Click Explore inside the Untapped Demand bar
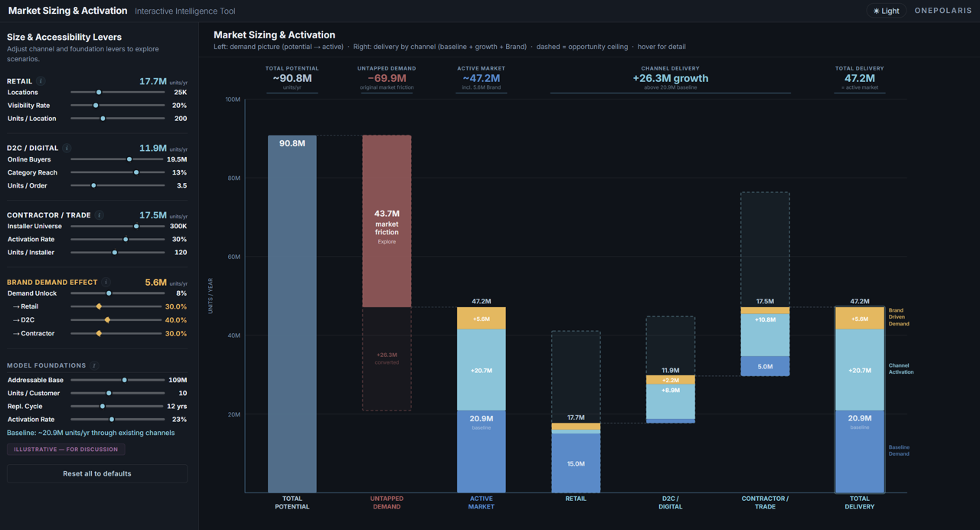980x530 pixels. [387, 241]
